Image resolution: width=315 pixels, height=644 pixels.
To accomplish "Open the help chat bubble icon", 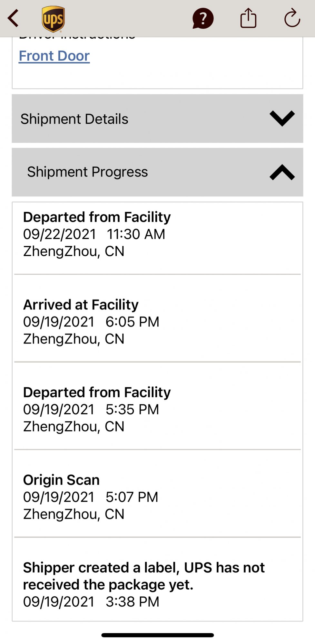I will click(x=203, y=19).
